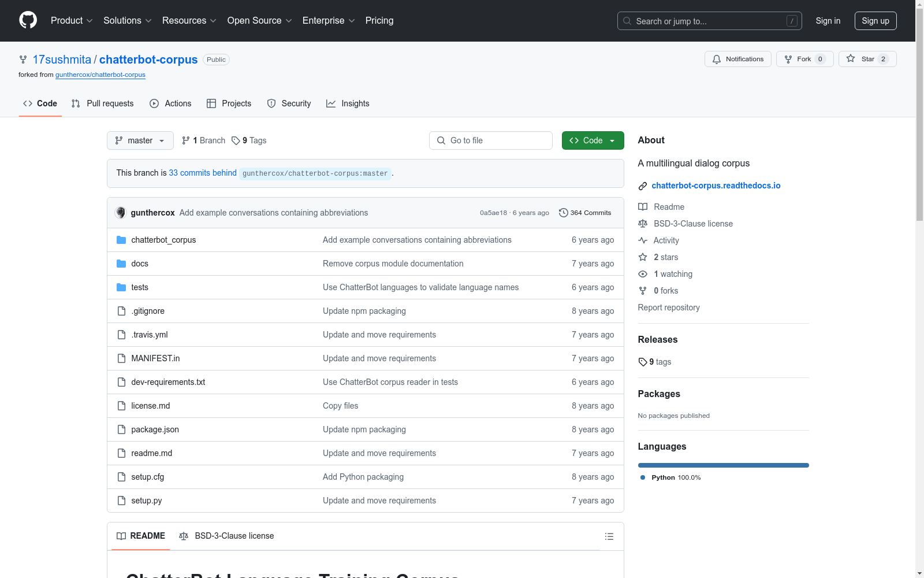This screenshot has width=924, height=578.
Task: Click the Python language bar
Action: (x=724, y=465)
